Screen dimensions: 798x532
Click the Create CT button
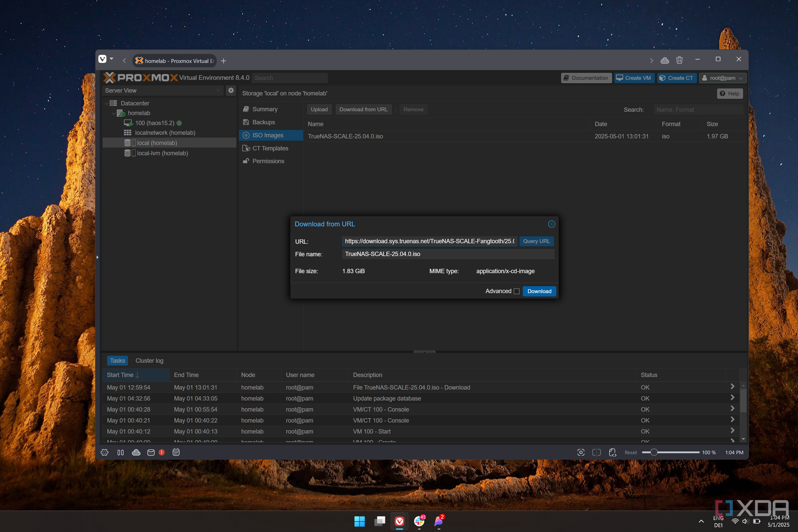pos(677,78)
